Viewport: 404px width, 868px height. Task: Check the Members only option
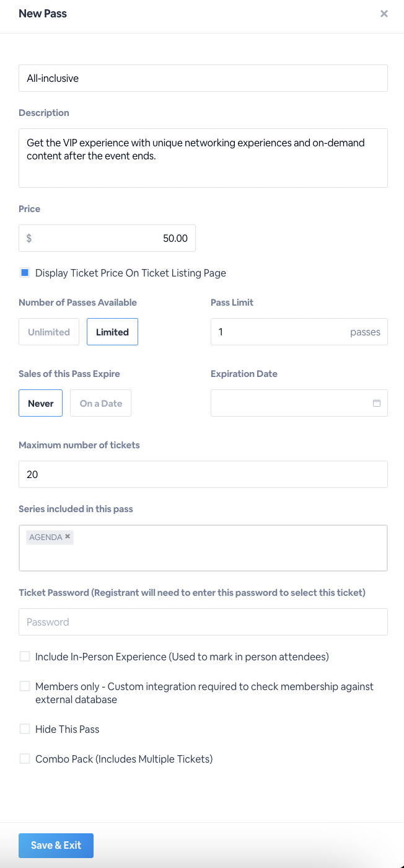pyautogui.click(x=25, y=686)
